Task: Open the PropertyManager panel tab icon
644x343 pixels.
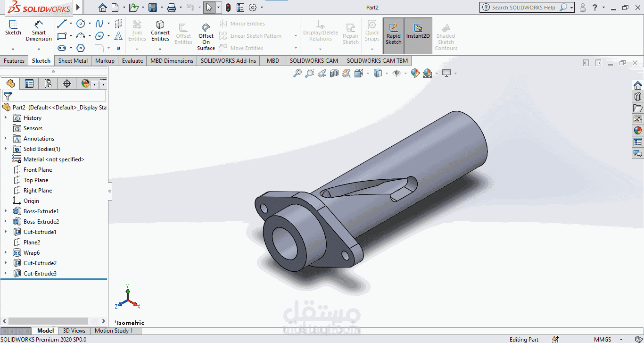Action: click(x=29, y=84)
